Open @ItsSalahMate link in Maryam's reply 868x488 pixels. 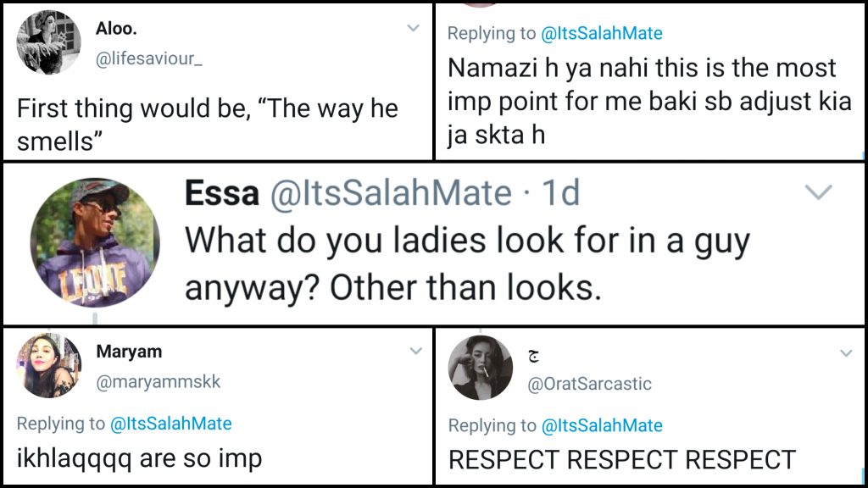[x=170, y=423]
